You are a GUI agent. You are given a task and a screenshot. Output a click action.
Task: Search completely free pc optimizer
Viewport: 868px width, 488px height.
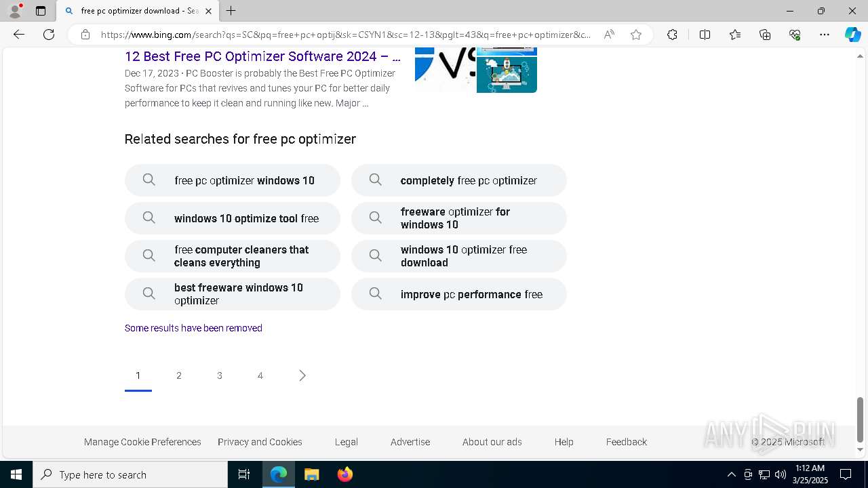(459, 180)
